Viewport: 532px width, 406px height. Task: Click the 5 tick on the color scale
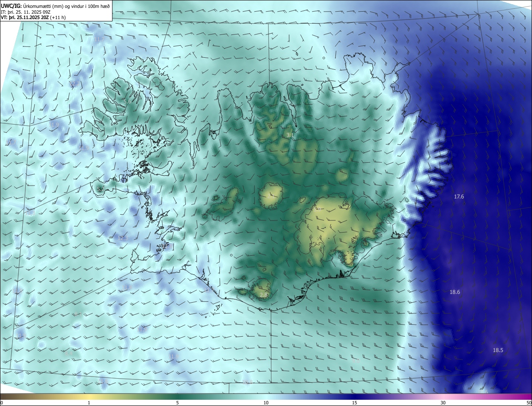click(x=177, y=403)
